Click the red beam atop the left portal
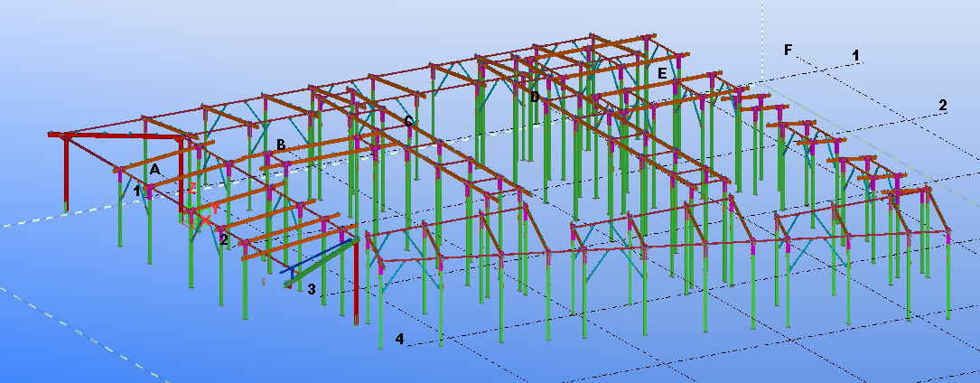Image resolution: width=980 pixels, height=383 pixels. coord(117,136)
